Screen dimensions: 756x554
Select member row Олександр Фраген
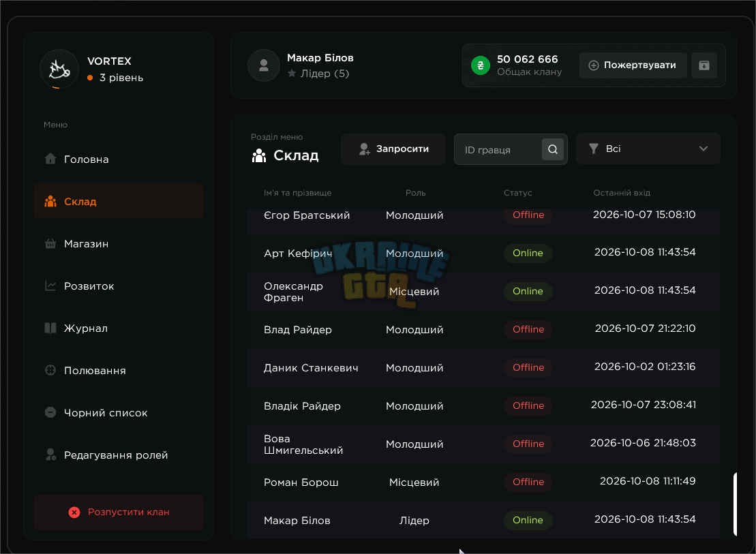[x=483, y=291]
